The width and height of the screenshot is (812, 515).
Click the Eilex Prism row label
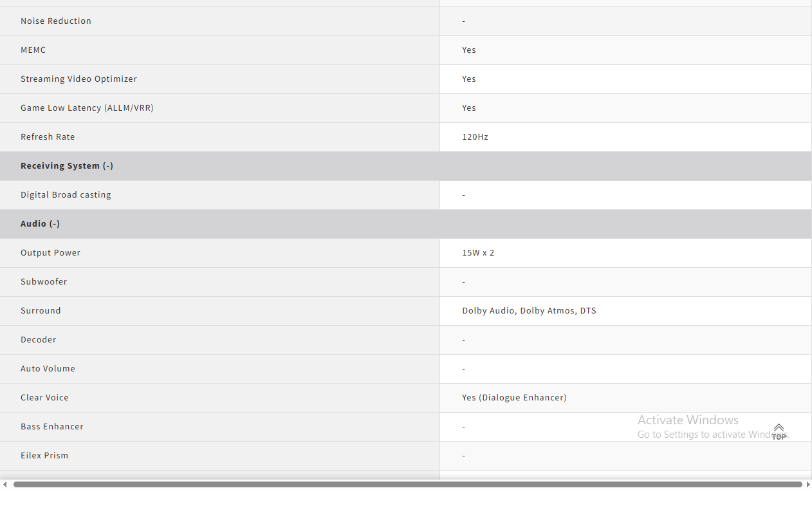44,456
